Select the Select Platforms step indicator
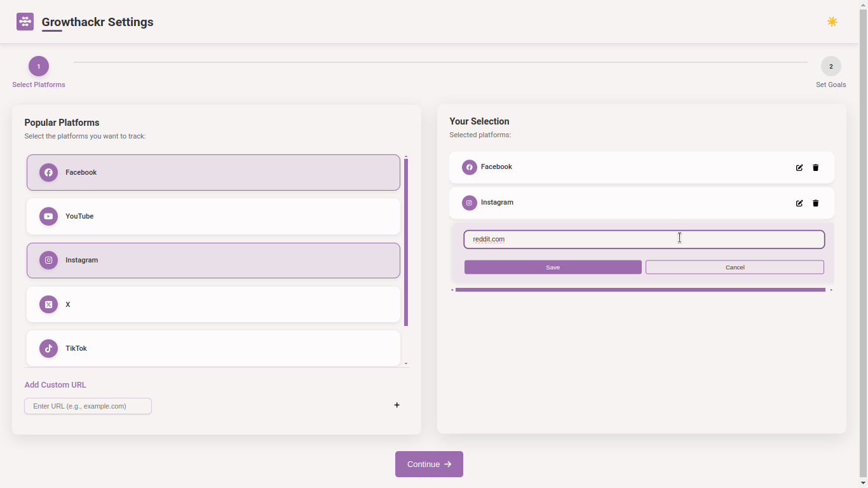Screen dimensions: 868x488 (38, 66)
